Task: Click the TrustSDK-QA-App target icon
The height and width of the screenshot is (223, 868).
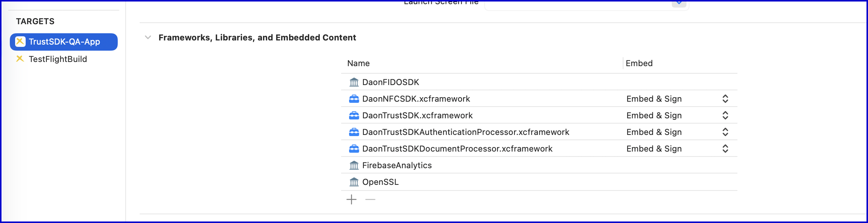Action: pos(20,42)
